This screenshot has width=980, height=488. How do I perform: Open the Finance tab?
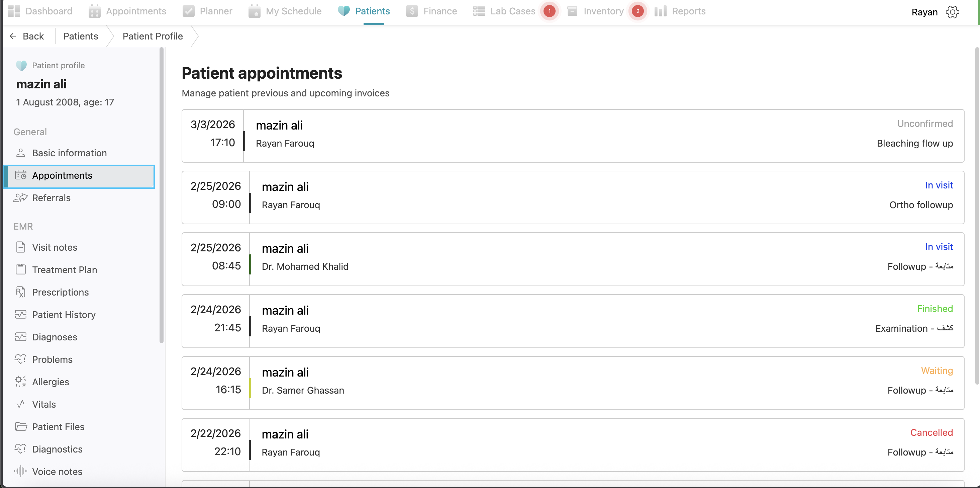pos(431,11)
